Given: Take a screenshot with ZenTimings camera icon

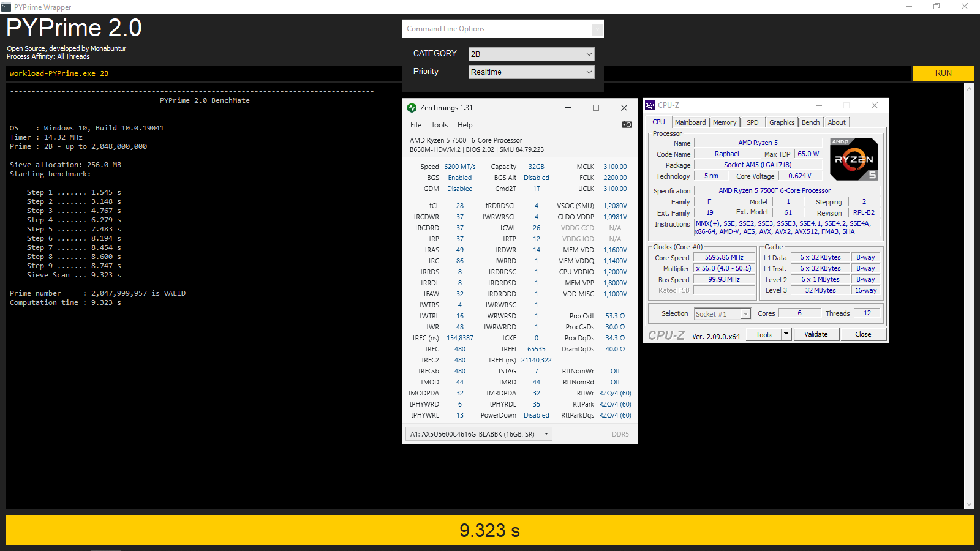Looking at the screenshot, I should [x=627, y=124].
